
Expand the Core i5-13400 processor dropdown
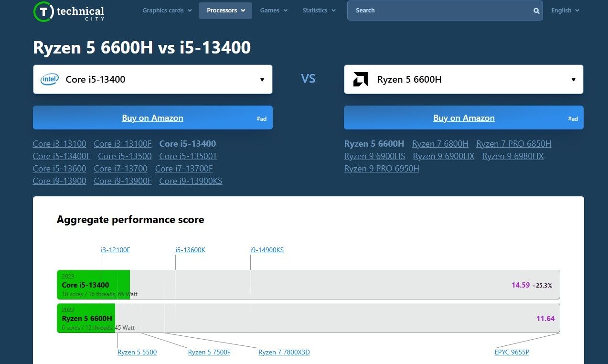point(153,79)
